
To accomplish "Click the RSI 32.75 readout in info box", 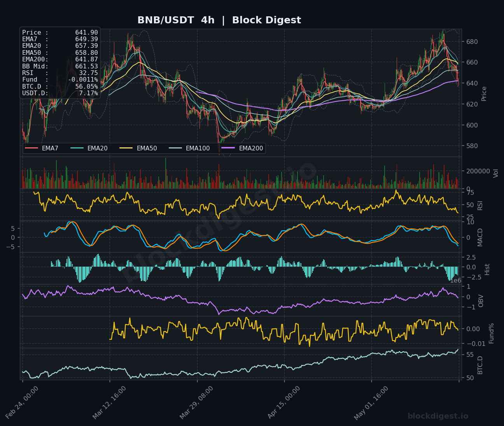I will [60, 73].
